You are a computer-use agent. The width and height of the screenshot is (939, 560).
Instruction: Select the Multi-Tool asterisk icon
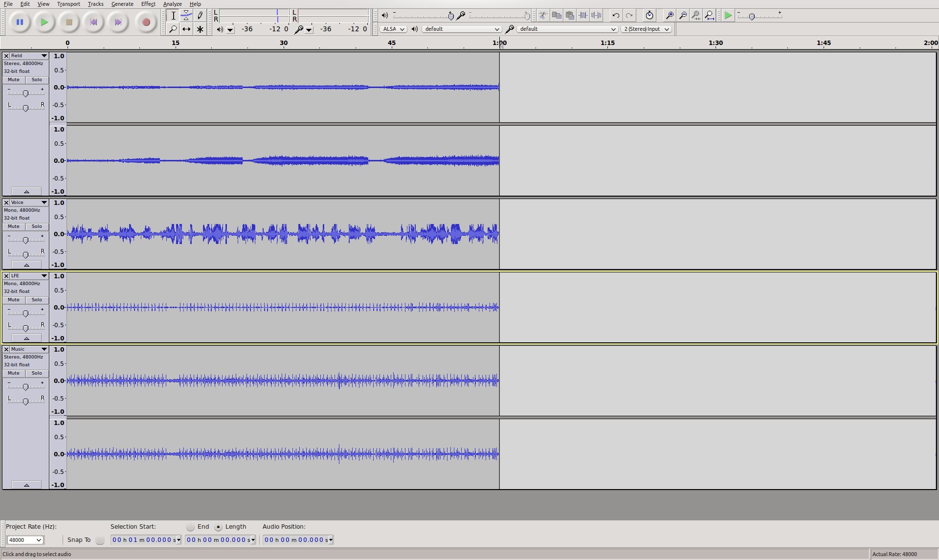click(200, 29)
